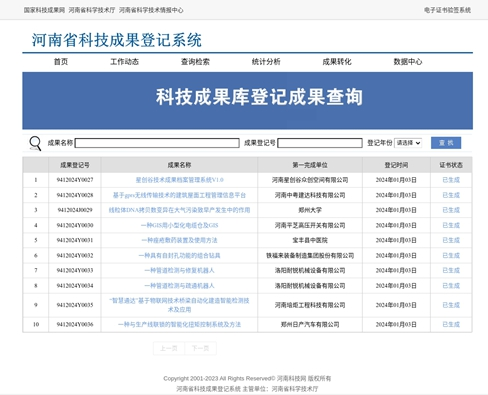The image size is (488, 395).
Task: Click the 下一页 next page button
Action: tap(200, 348)
